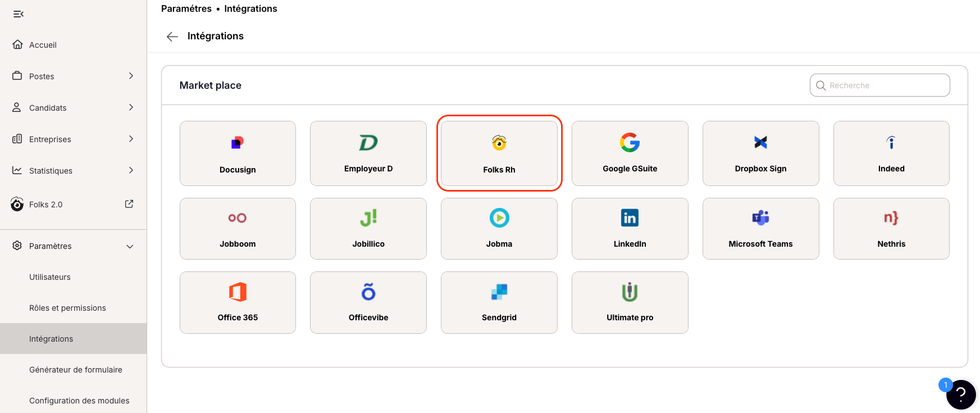
Task: Collapse the Paramètres section chevron
Action: point(130,247)
